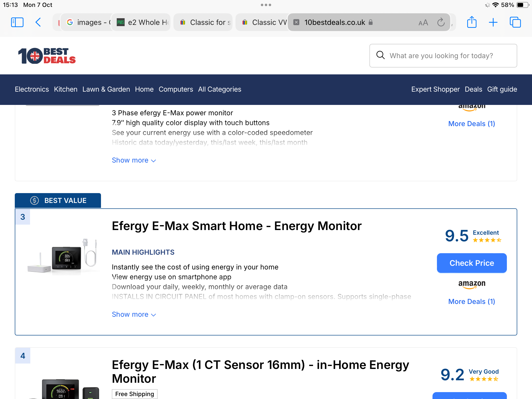Tap the three-dot multitasking menu at top
The width and height of the screenshot is (532, 399).
(266, 5)
